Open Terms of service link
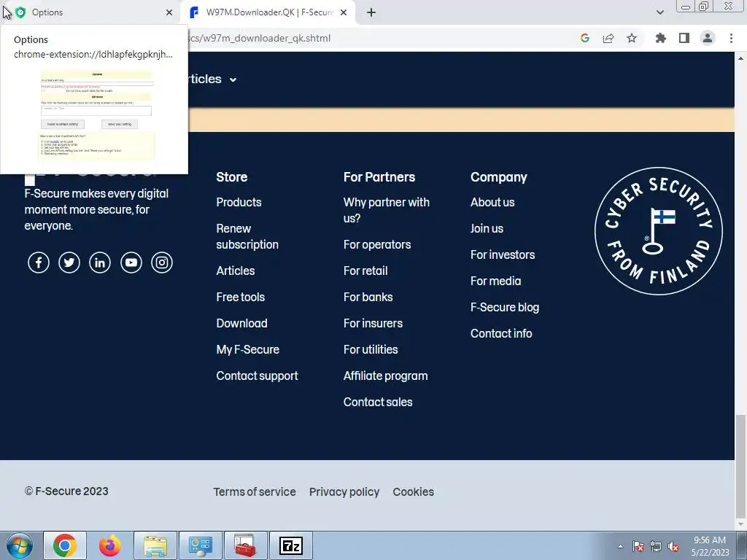This screenshot has height=560, width=747. [x=255, y=491]
